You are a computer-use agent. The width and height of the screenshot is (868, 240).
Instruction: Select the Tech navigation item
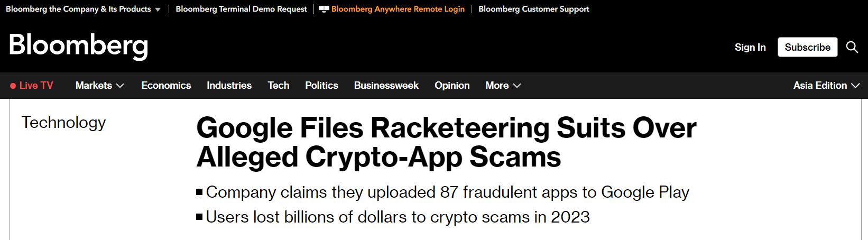(x=278, y=86)
